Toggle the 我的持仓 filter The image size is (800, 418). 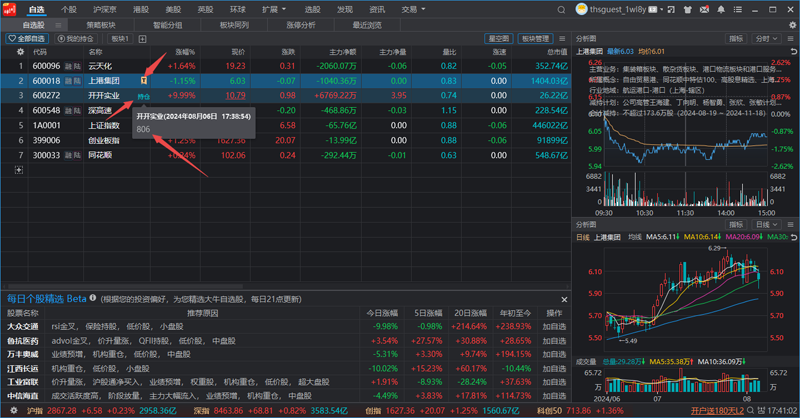[x=76, y=39]
